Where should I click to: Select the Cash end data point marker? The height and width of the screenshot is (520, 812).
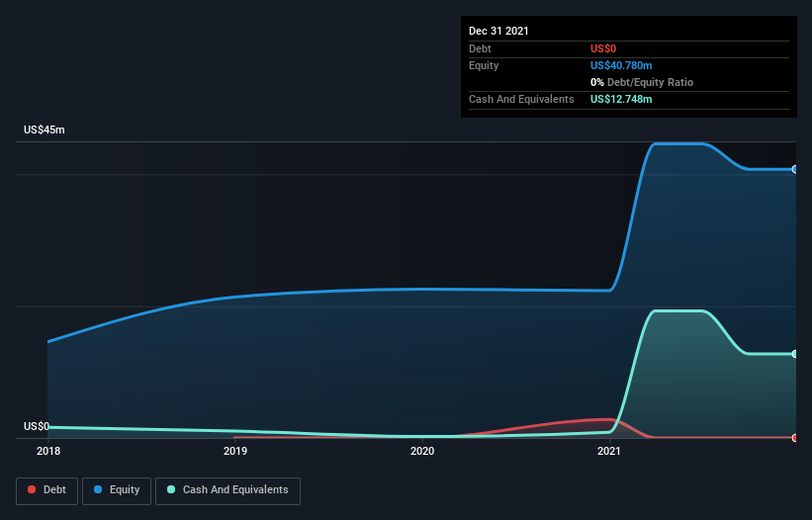794,354
